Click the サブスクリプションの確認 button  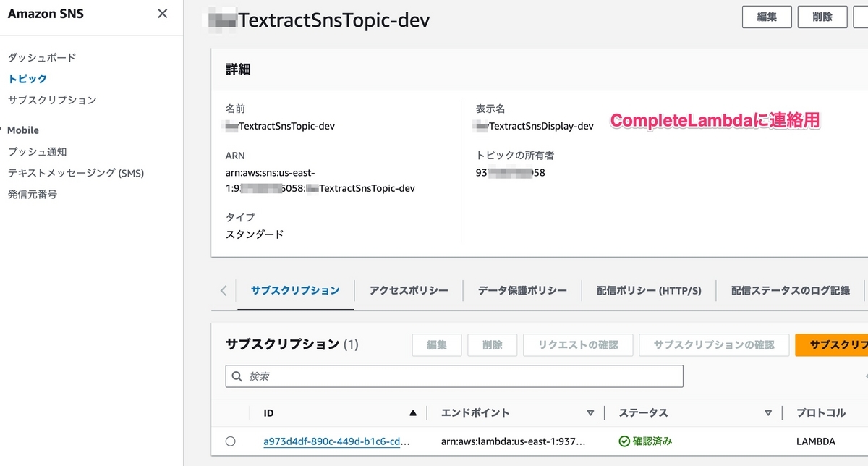[714, 345]
